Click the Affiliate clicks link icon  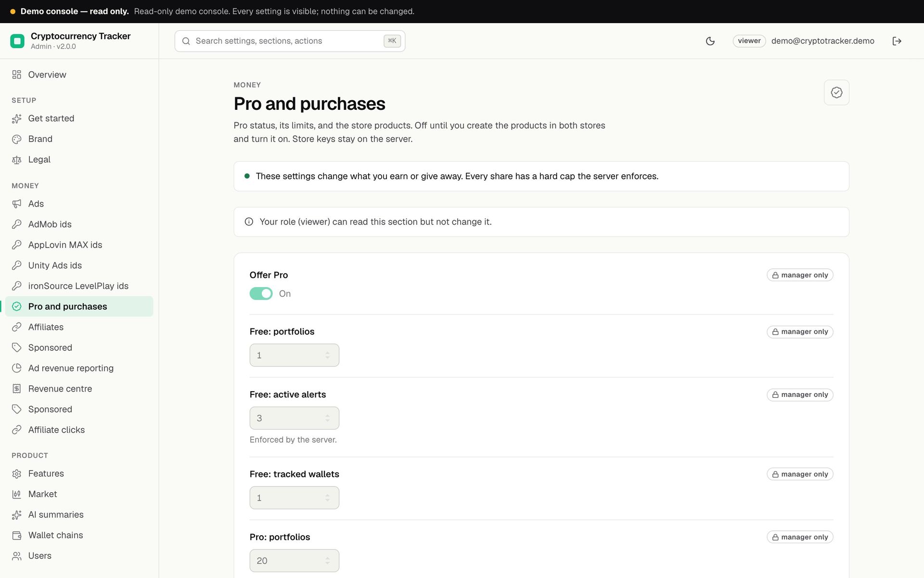point(17,430)
